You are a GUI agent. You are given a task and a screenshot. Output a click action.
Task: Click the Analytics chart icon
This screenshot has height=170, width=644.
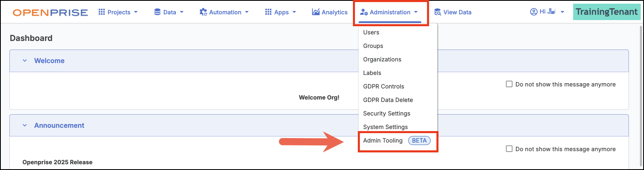pos(316,12)
